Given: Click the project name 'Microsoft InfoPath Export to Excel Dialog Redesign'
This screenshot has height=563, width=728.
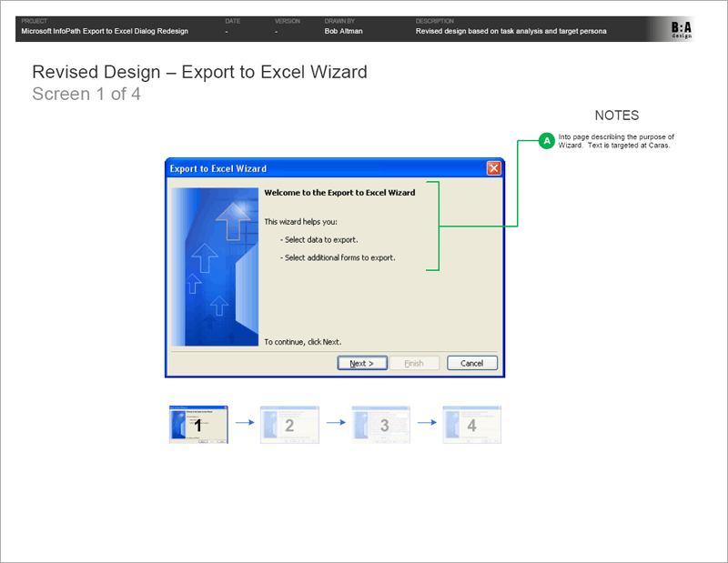Looking at the screenshot, I should tap(105, 31).
